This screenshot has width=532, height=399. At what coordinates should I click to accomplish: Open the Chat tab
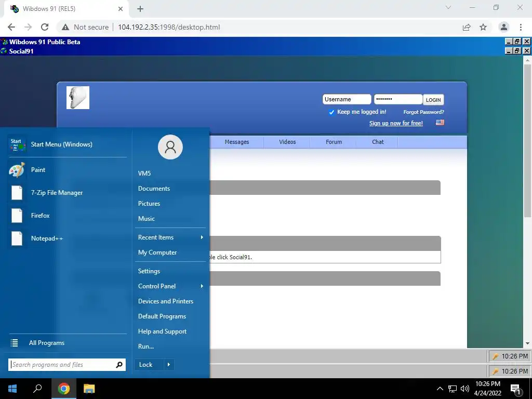[x=378, y=142]
